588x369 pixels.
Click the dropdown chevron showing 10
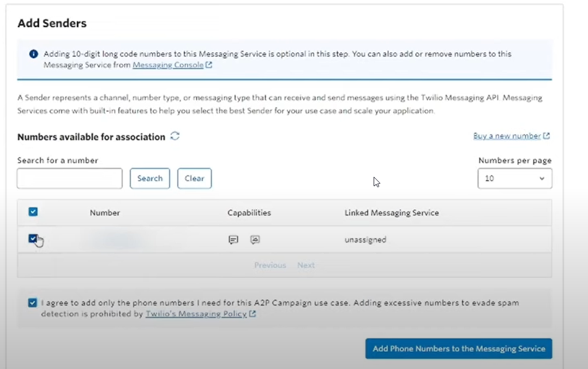point(542,178)
